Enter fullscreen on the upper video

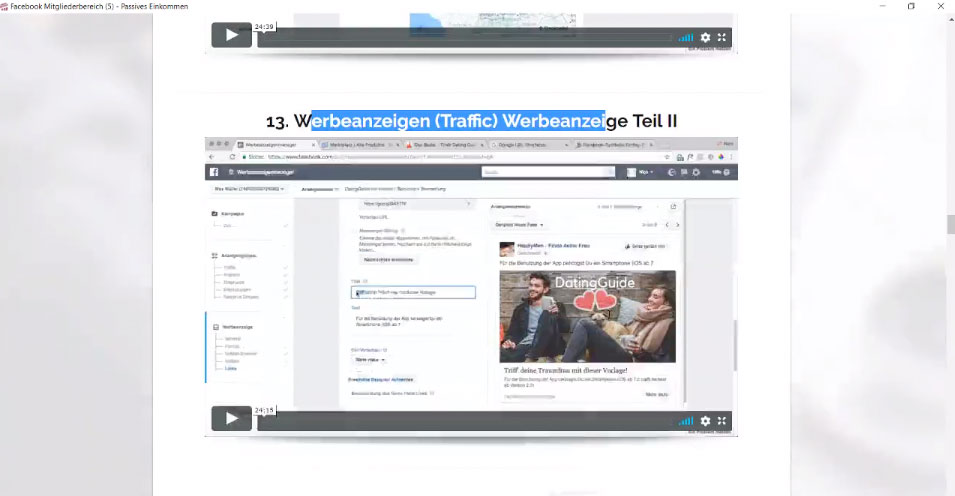pos(722,38)
